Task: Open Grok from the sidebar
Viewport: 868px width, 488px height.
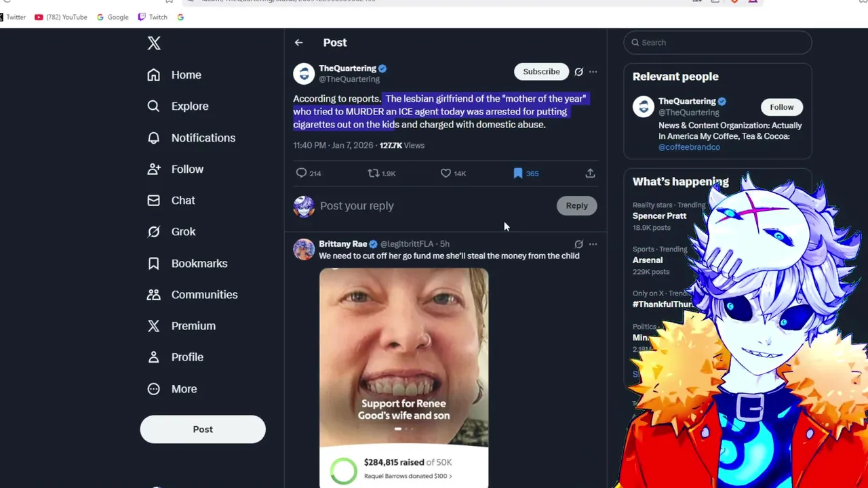Action: [x=171, y=231]
